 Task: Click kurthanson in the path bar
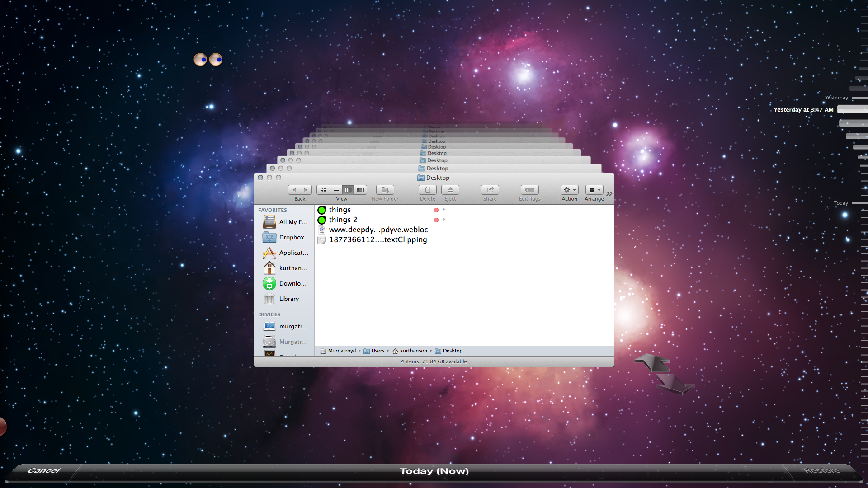pos(413,351)
